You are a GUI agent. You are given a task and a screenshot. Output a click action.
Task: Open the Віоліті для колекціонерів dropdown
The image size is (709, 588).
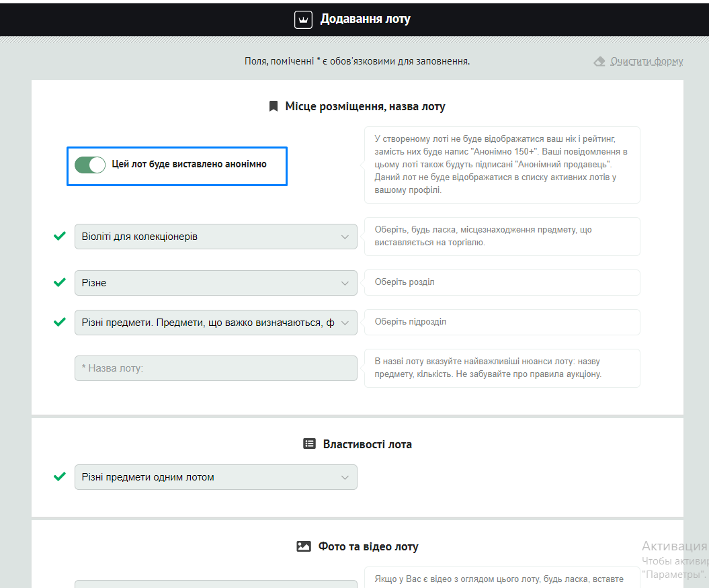click(x=216, y=237)
